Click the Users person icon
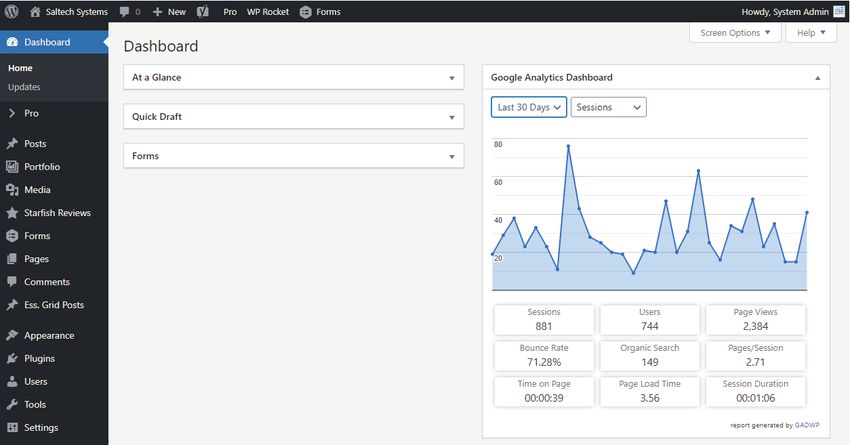 click(12, 382)
